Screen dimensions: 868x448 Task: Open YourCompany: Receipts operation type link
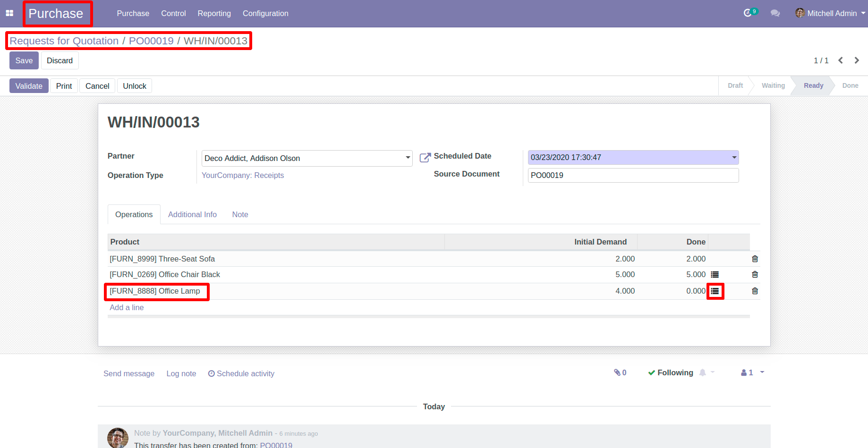(x=243, y=175)
